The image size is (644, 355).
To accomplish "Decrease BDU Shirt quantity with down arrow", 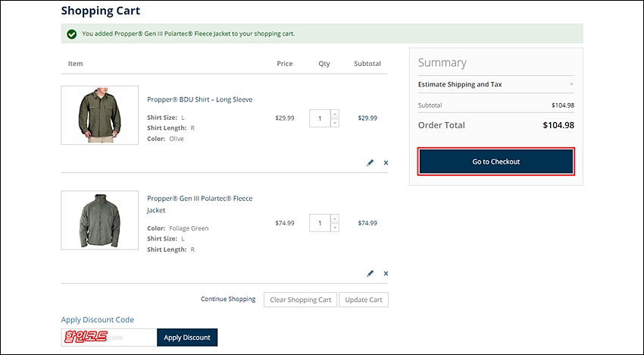I will (x=335, y=123).
